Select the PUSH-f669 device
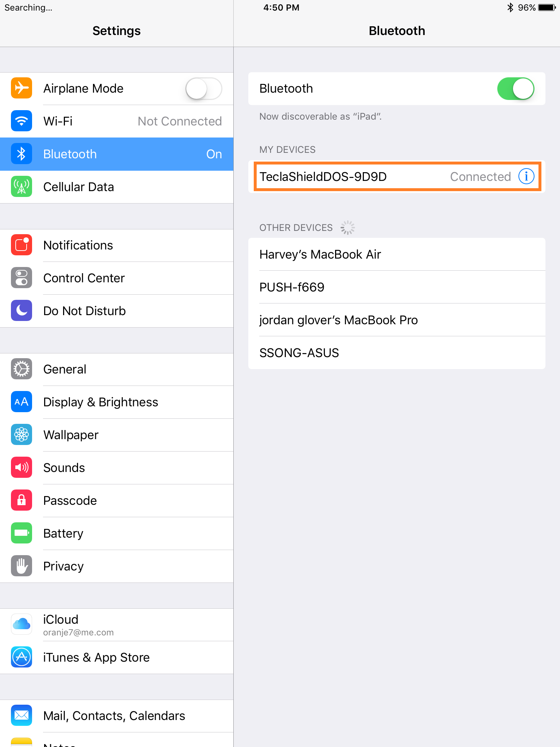560x747 pixels. (x=397, y=287)
